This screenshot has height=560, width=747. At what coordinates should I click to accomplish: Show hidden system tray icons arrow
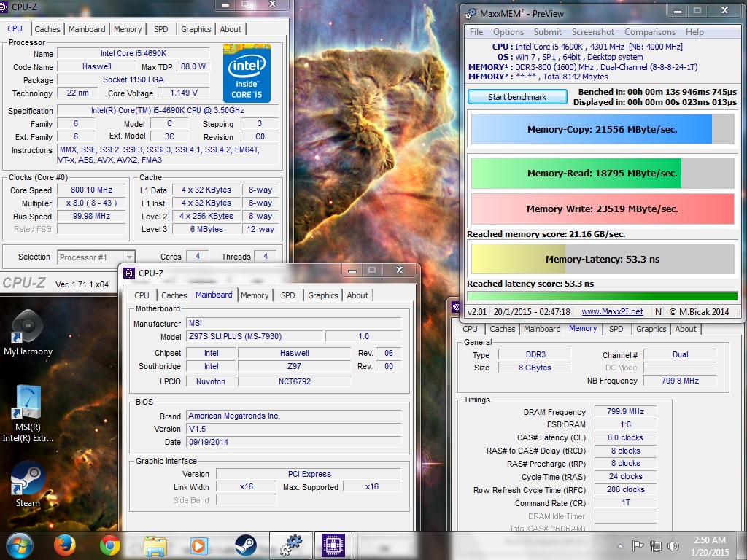[x=620, y=546]
